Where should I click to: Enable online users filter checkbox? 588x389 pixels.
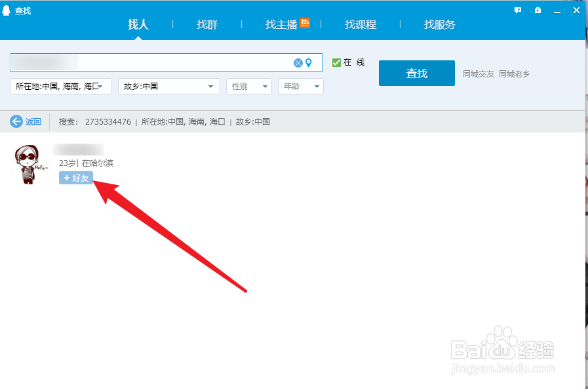click(x=336, y=62)
